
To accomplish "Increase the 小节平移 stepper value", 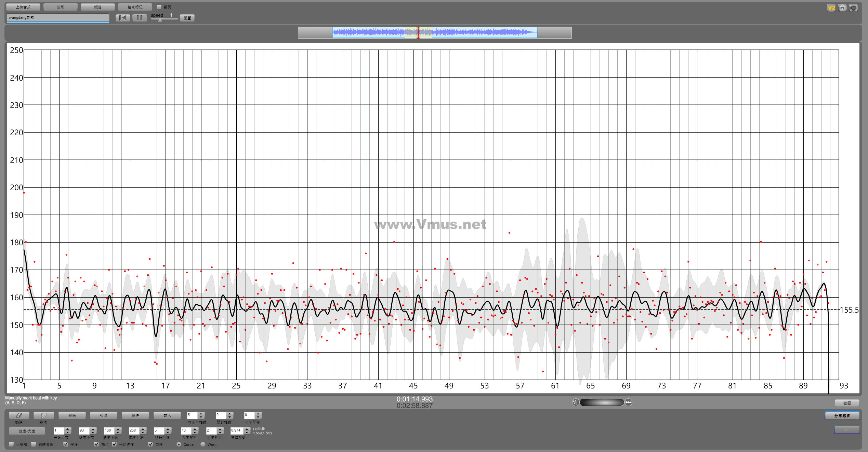I will click(x=258, y=413).
